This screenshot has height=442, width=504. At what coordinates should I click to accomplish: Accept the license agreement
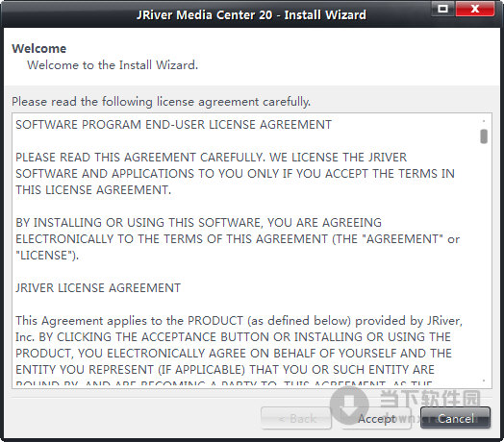pyautogui.click(x=377, y=418)
